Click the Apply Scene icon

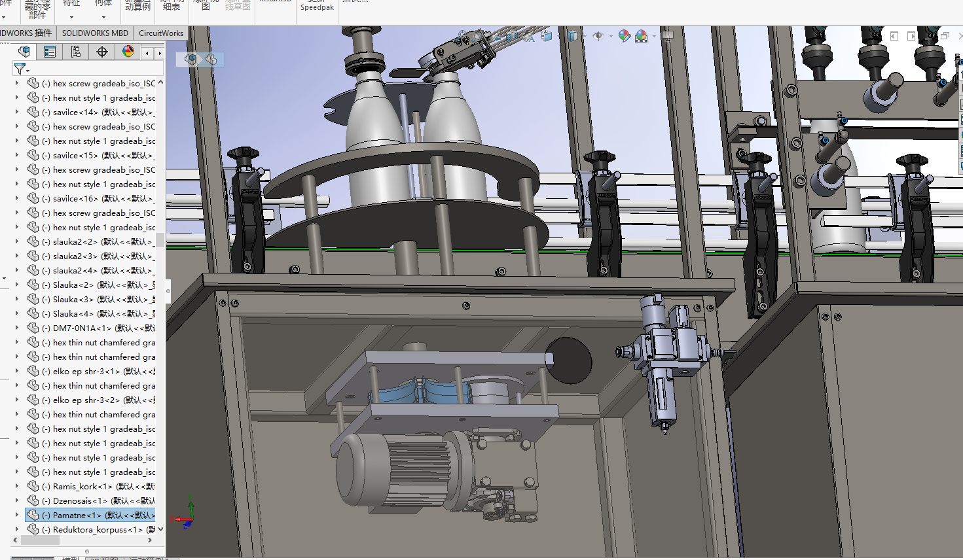click(x=640, y=36)
